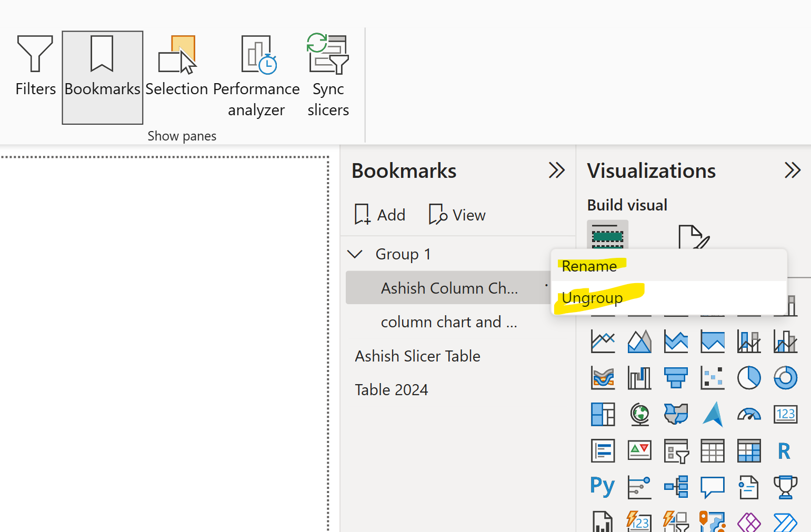
Task: Select the funnel chart visual
Action: 676,378
